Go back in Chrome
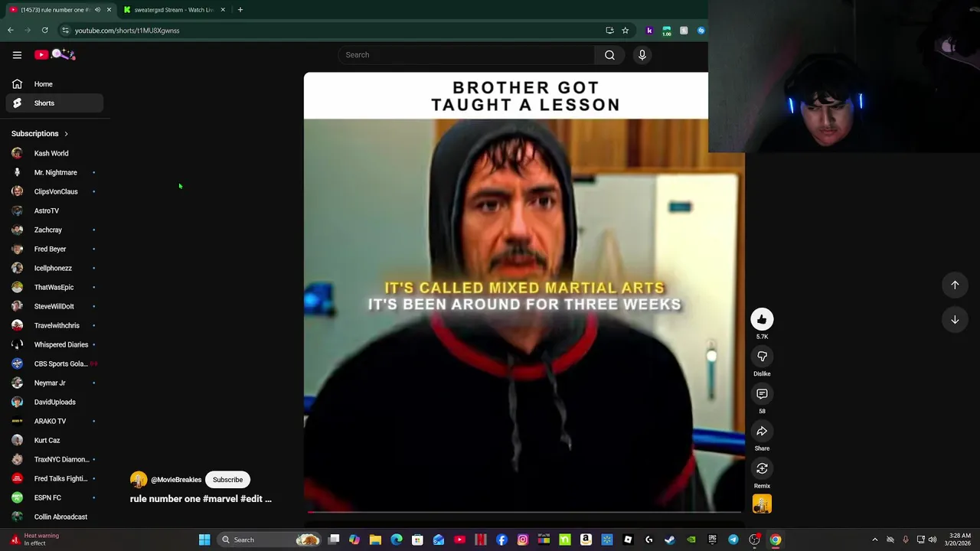 (11, 31)
